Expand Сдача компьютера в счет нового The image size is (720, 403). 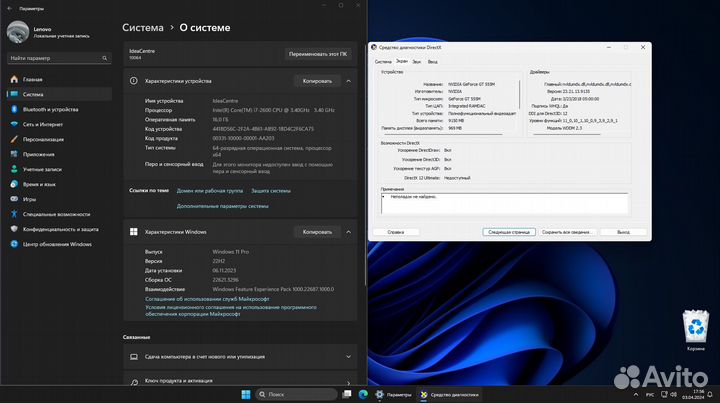pyautogui.click(x=240, y=357)
